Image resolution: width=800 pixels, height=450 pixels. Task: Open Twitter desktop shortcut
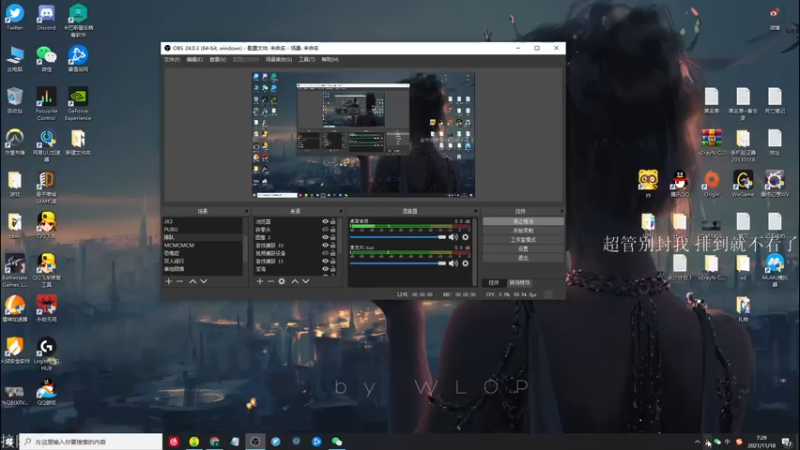click(15, 17)
